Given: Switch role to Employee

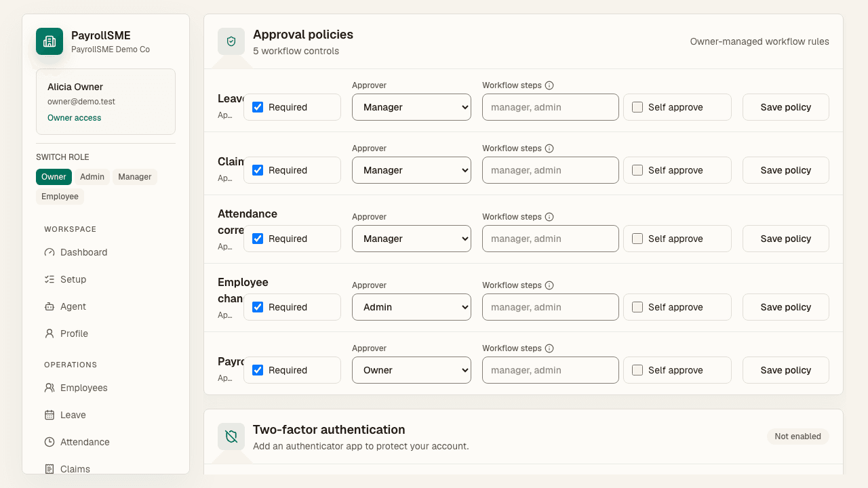Looking at the screenshot, I should (60, 197).
